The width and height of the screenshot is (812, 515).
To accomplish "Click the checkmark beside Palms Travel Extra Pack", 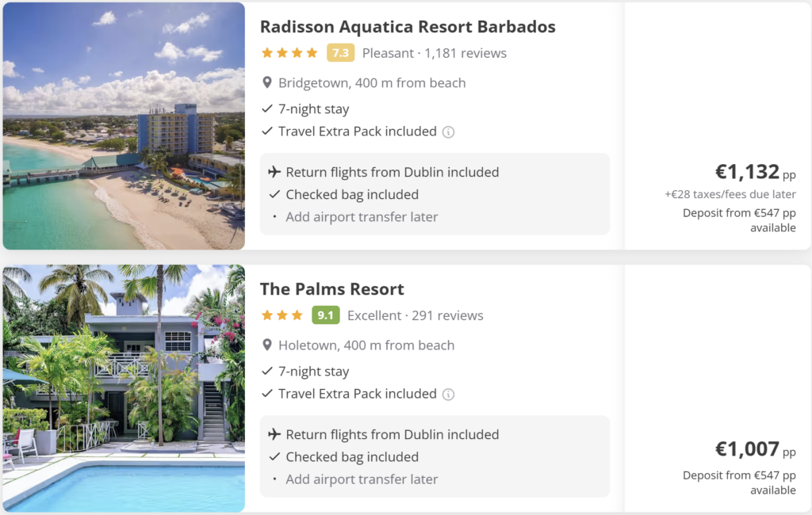I will point(266,394).
